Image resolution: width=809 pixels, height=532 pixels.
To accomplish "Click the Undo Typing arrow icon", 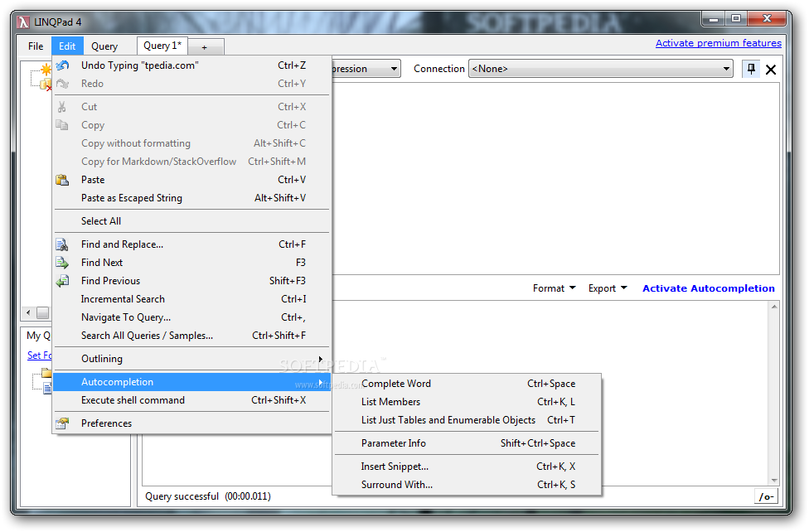I will [x=62, y=65].
